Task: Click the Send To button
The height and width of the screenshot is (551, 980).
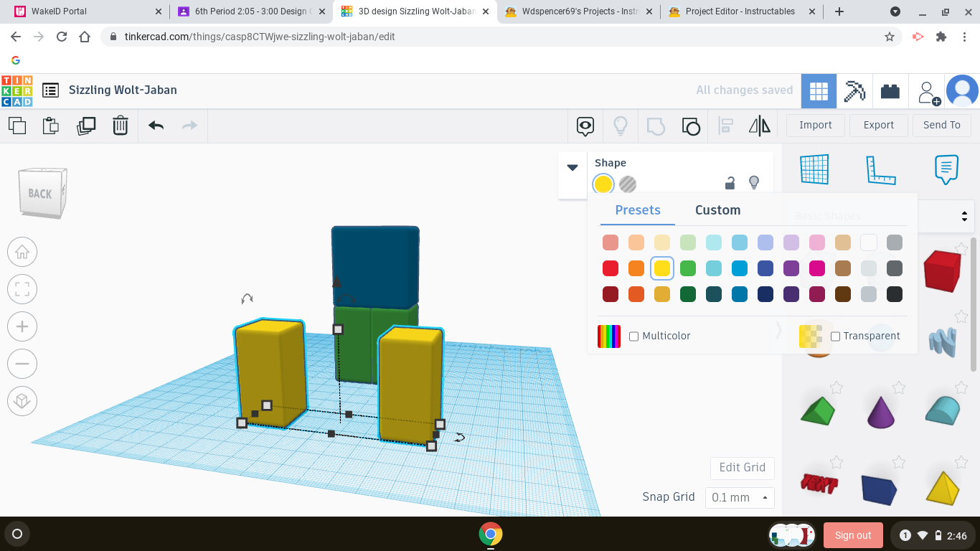Action: coord(942,125)
